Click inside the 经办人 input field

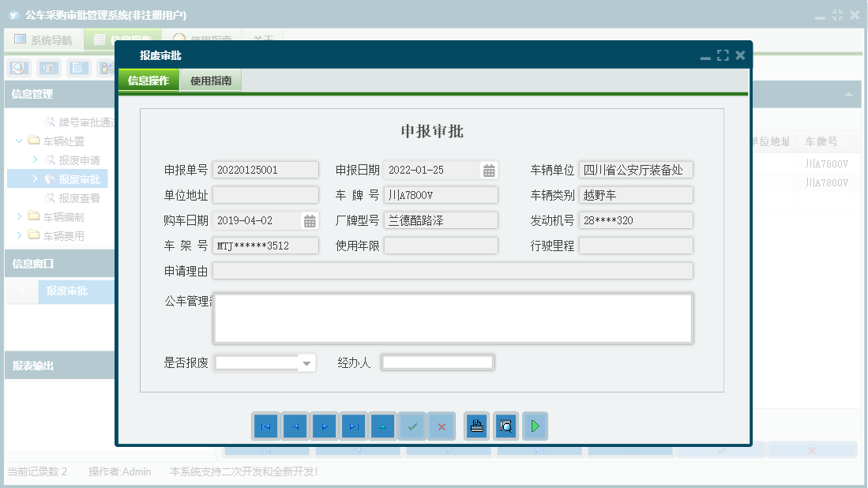tap(438, 362)
